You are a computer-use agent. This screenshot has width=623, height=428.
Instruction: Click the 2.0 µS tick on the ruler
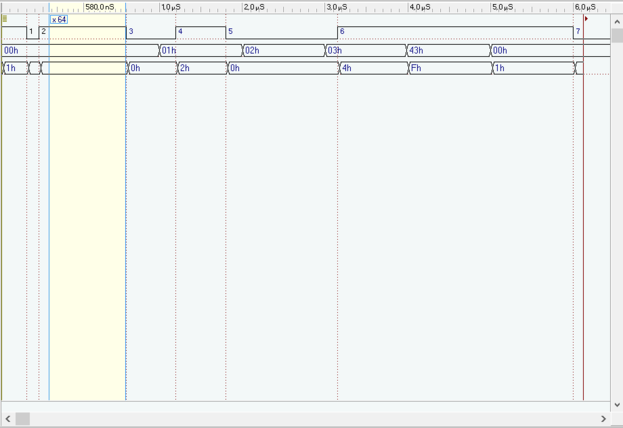pyautogui.click(x=254, y=7)
